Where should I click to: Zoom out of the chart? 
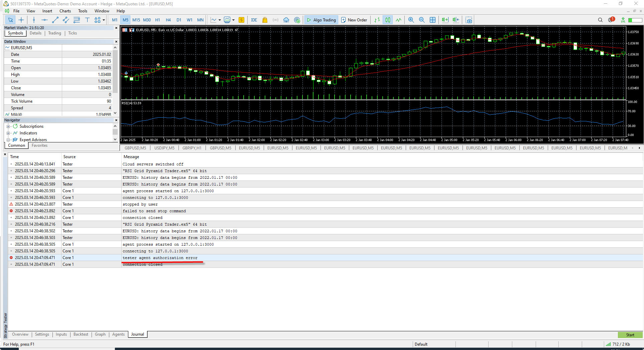(422, 20)
